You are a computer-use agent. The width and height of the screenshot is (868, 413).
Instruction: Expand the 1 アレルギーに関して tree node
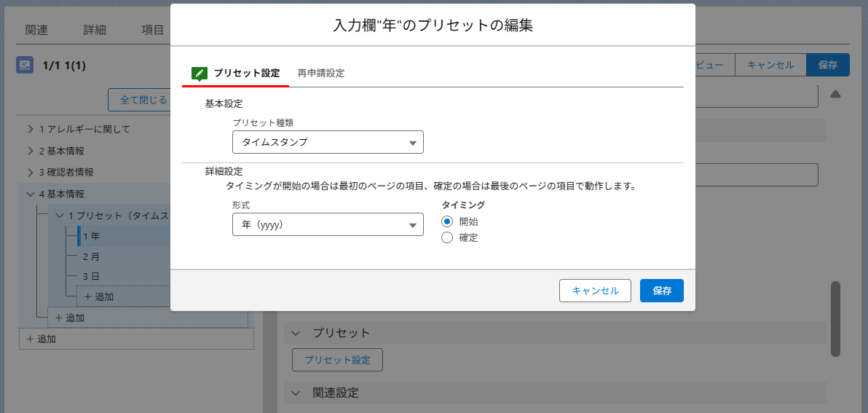pos(31,130)
